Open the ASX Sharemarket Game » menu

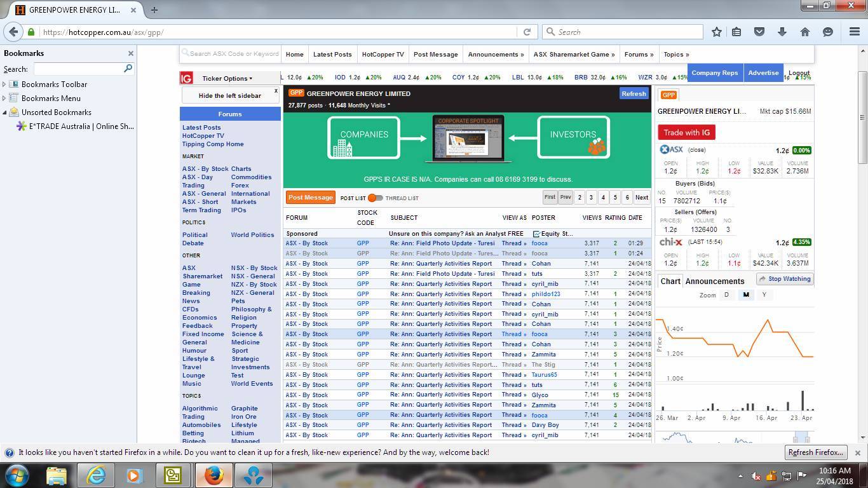(x=574, y=54)
